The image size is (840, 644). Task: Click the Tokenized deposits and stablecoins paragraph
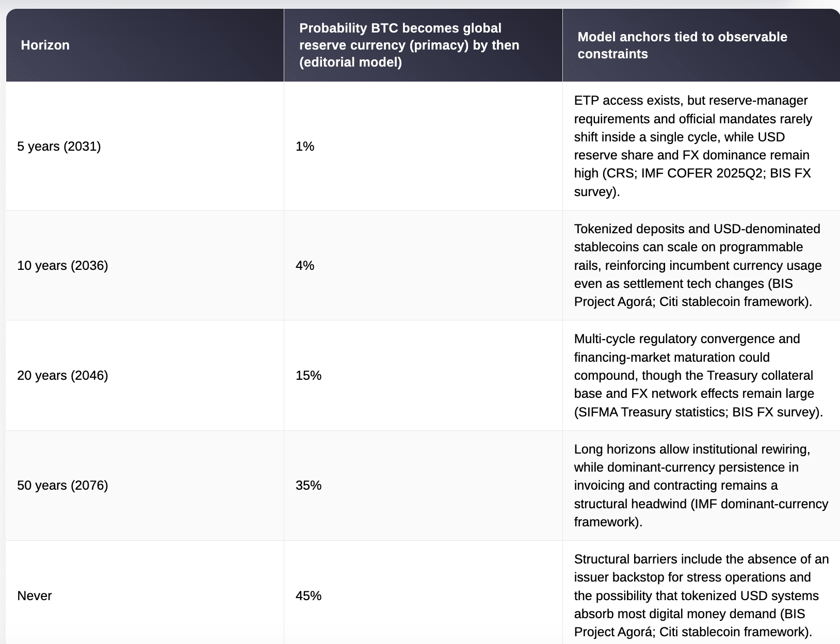click(698, 265)
